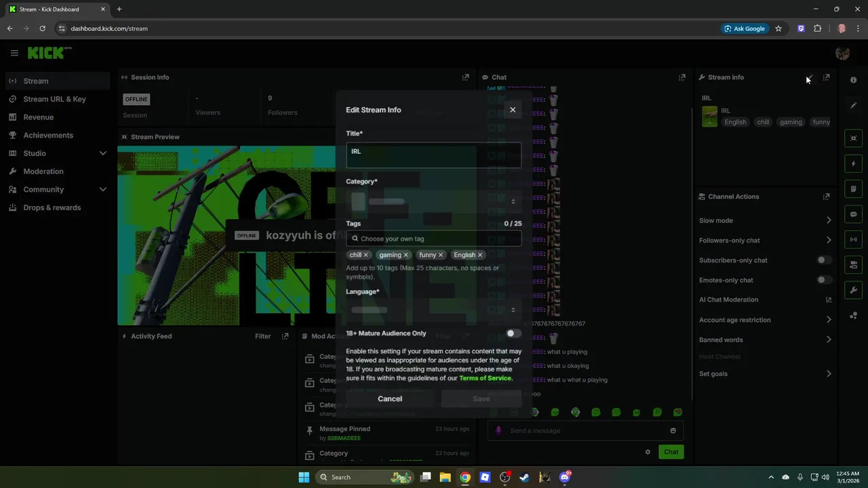Open Stream URL & Key page
868x488 pixels.
(x=58, y=99)
